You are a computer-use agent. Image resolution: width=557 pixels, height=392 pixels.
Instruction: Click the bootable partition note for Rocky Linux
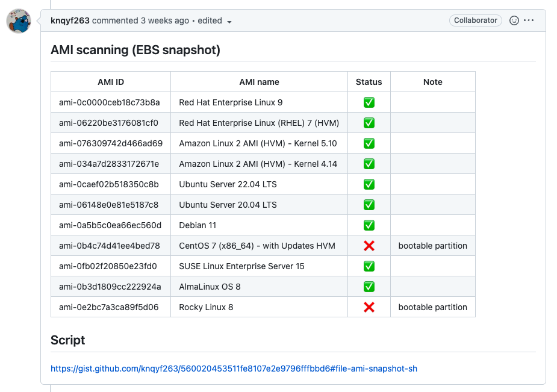433,307
